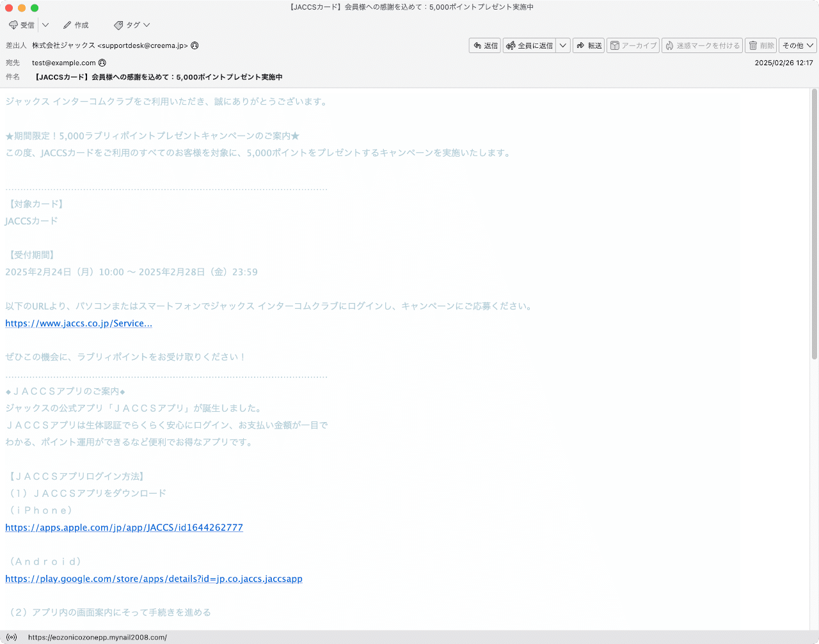Screen dimensions: 819x644
Task: Open the その他 more-actions dropdown
Action: pyautogui.click(x=797, y=45)
